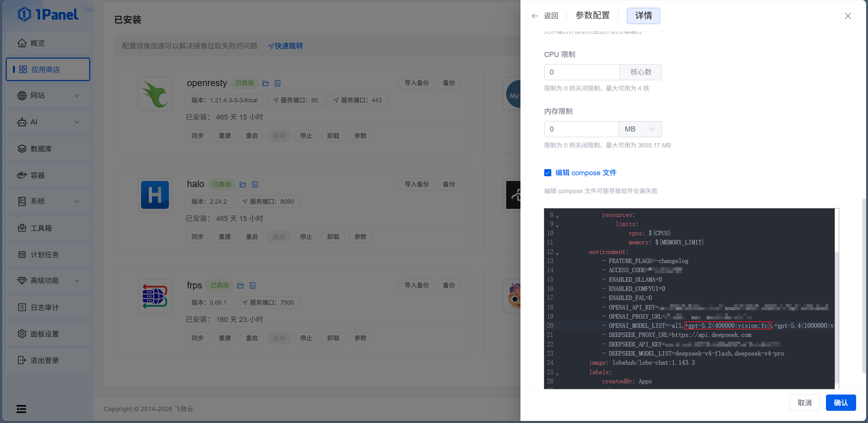Click the 1Panel logo
Screen dimensions: 868x423
click(48, 15)
